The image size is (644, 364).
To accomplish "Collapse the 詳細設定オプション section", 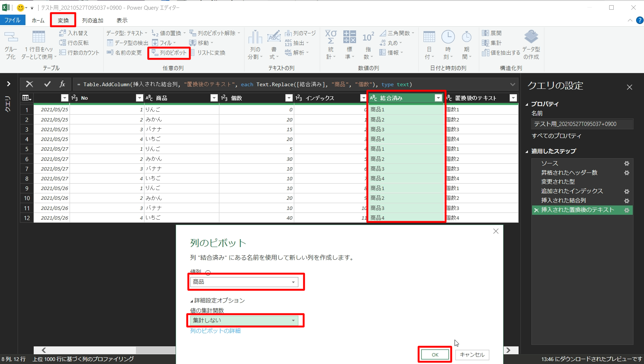I will tap(192, 301).
